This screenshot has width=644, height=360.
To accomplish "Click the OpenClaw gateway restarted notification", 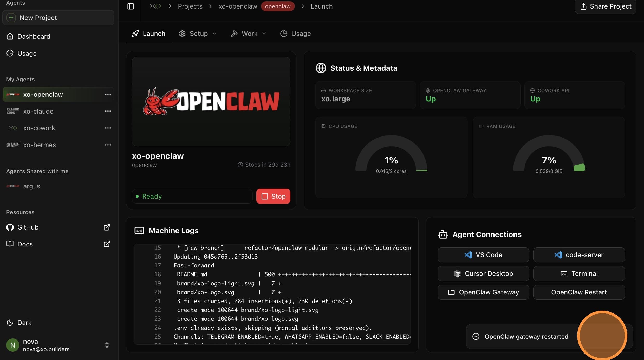I will (x=549, y=336).
